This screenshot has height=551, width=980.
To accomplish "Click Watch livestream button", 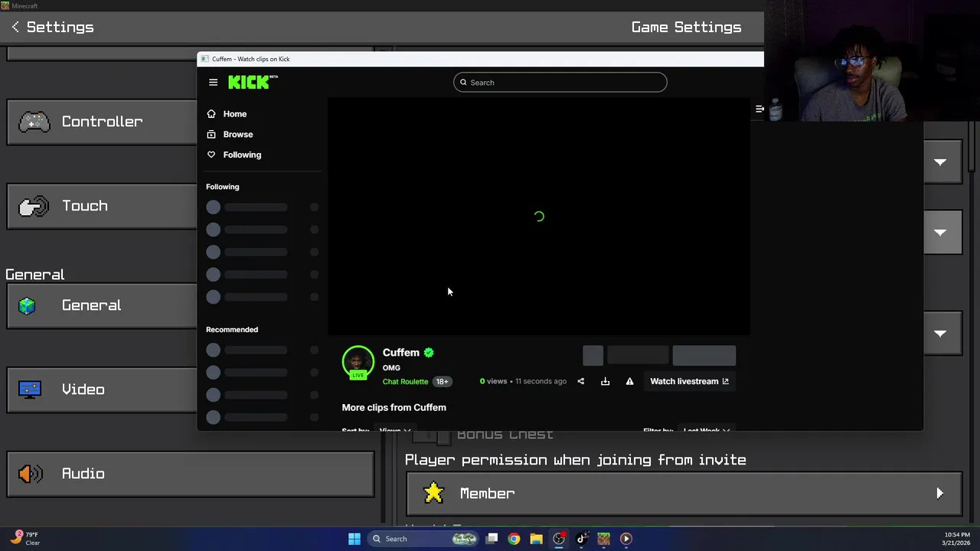I will 689,381.
